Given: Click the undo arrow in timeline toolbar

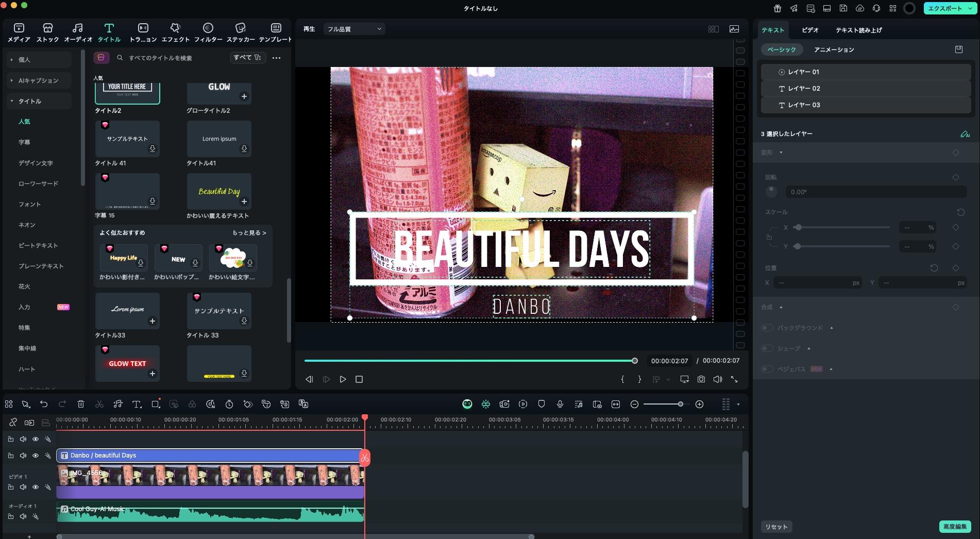Looking at the screenshot, I should [x=44, y=404].
